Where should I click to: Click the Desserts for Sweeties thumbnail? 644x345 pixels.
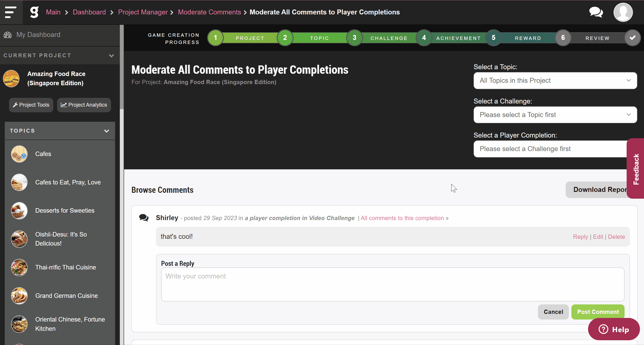[x=19, y=211]
